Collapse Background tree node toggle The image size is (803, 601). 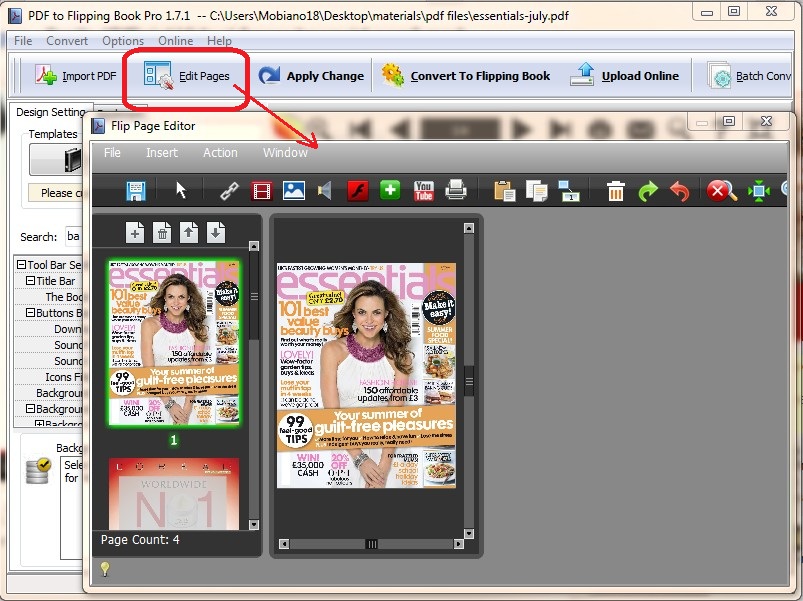[30, 409]
